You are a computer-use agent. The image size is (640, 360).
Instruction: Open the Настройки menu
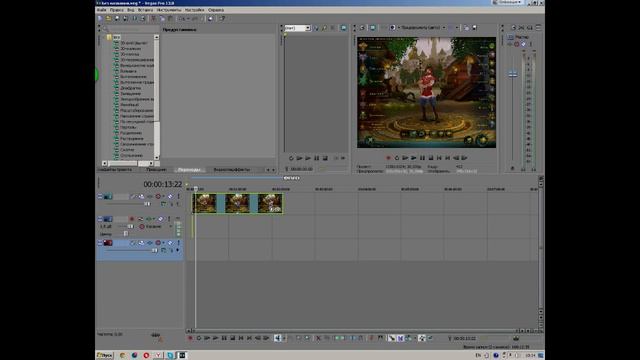click(x=194, y=10)
